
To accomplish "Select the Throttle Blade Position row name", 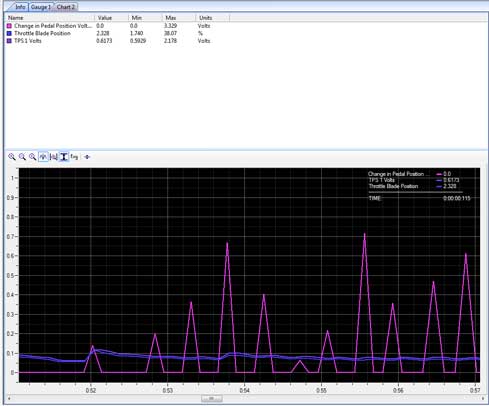I will (42, 33).
